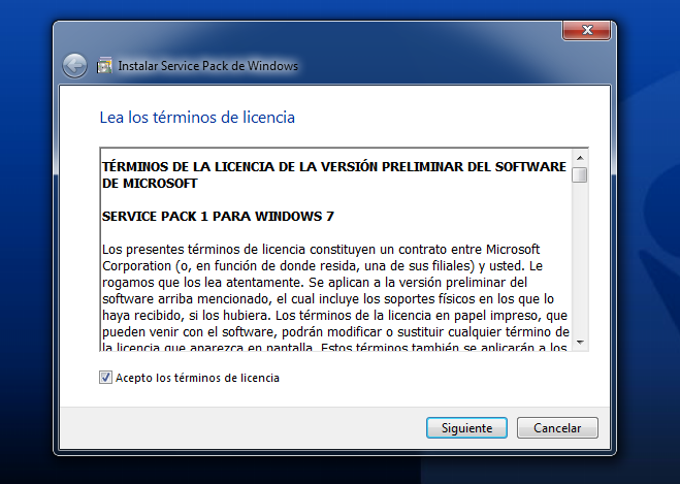Click the license text scrollbar down arrow
The height and width of the screenshot is (484, 680).
[x=580, y=342]
